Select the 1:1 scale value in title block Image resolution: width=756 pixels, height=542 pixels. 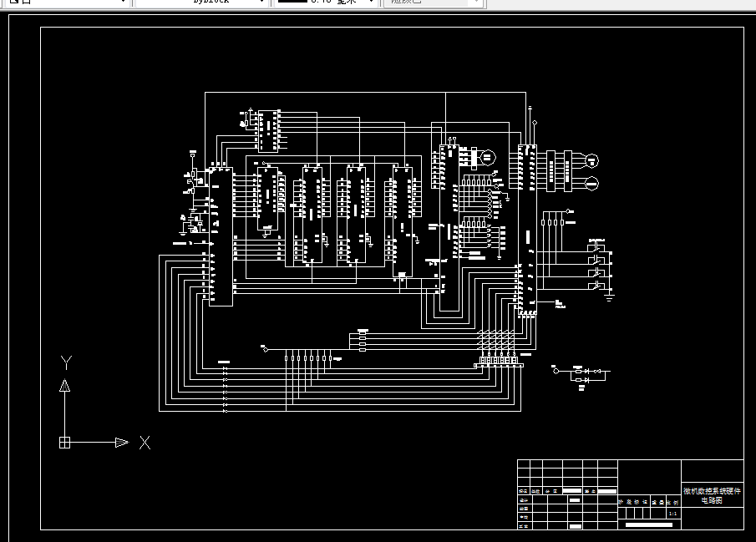(x=673, y=514)
